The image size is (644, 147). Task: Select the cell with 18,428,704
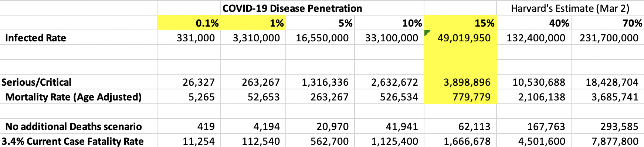608,82
